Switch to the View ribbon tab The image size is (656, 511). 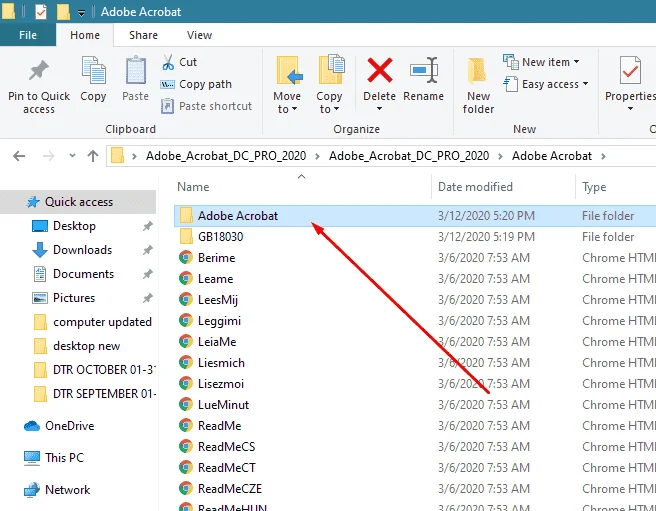(x=199, y=35)
